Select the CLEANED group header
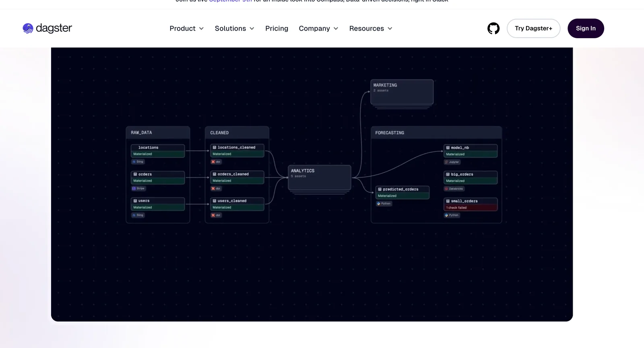Screen dimensions: 644x348 click(x=237, y=132)
